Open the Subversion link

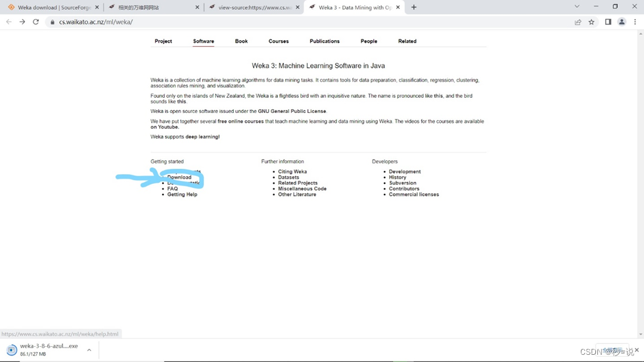pos(402,183)
